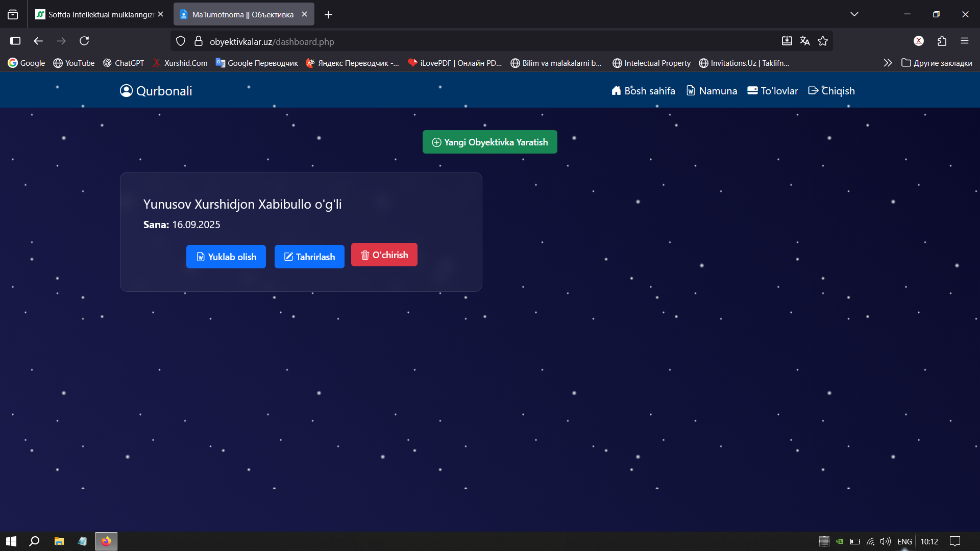The image size is (980, 551).
Task: Click the Qurbonali user profile icon
Action: (126, 91)
